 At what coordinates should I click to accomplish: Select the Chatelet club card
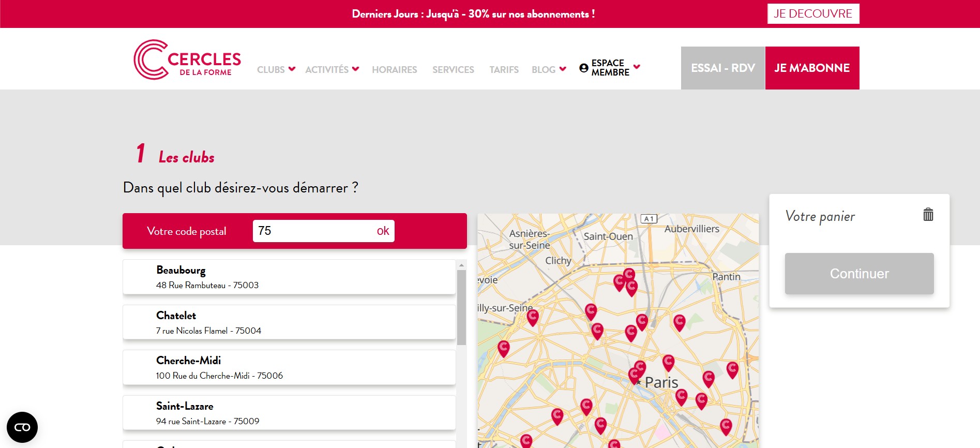click(289, 322)
